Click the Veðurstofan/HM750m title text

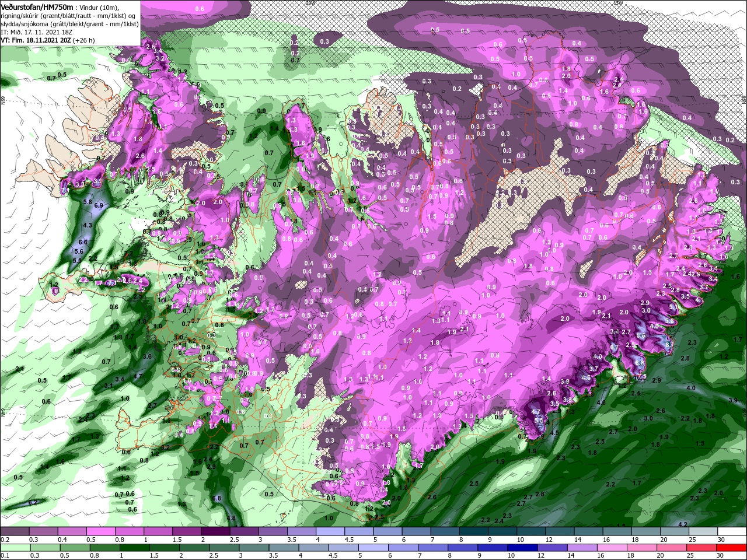click(x=37, y=6)
